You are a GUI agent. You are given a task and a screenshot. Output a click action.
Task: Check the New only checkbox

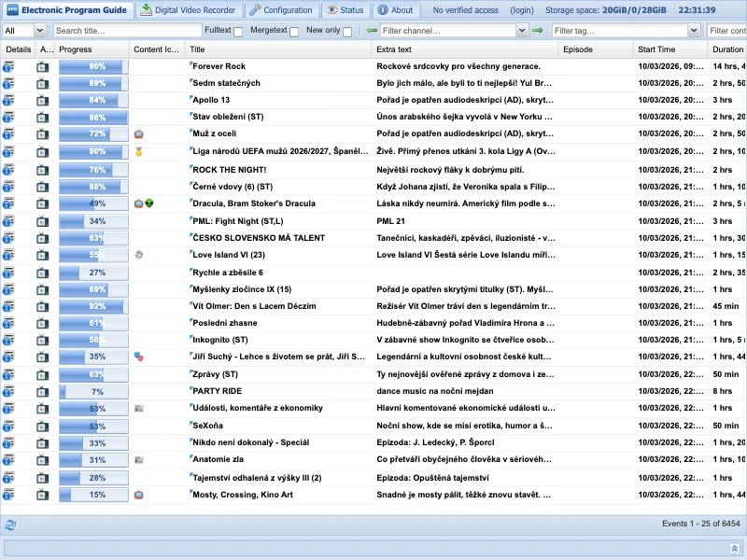pyautogui.click(x=347, y=32)
